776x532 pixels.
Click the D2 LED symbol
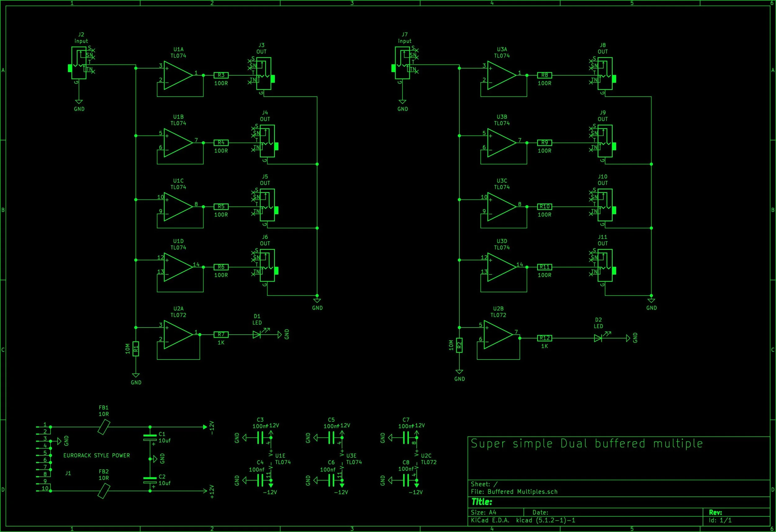598,338
